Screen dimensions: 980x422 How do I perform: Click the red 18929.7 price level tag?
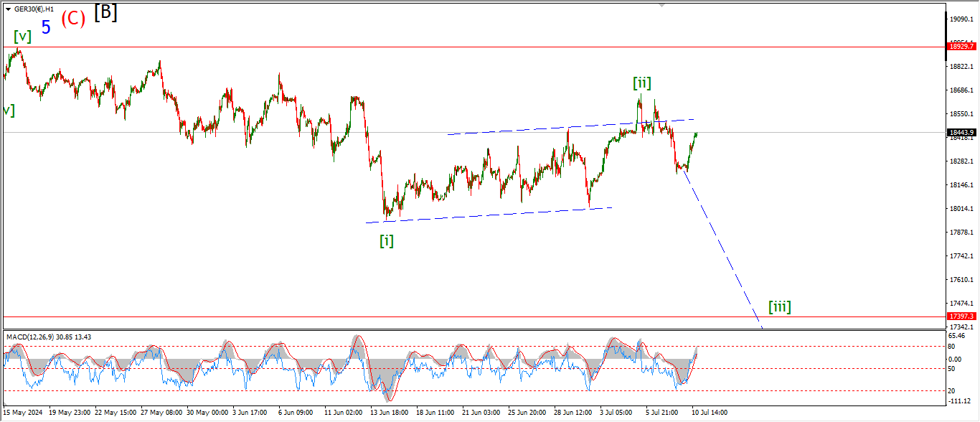tap(961, 47)
